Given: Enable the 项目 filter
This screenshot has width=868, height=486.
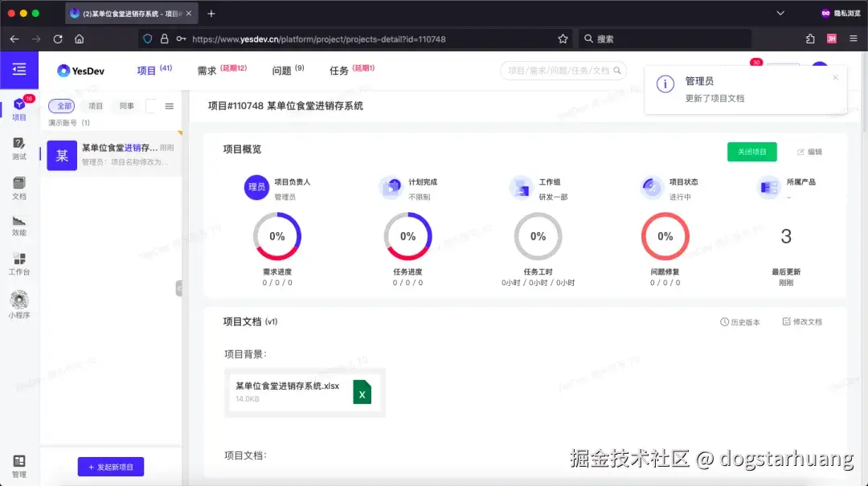Looking at the screenshot, I should coord(96,105).
